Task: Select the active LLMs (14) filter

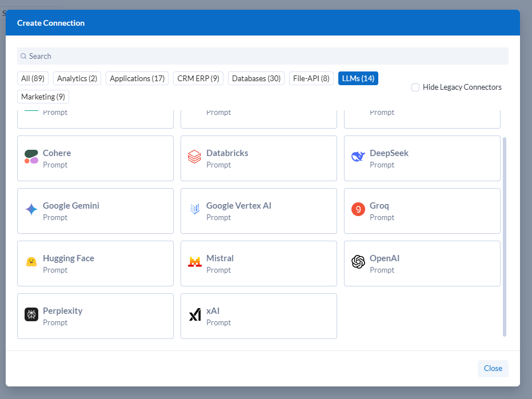Action: pyautogui.click(x=358, y=78)
